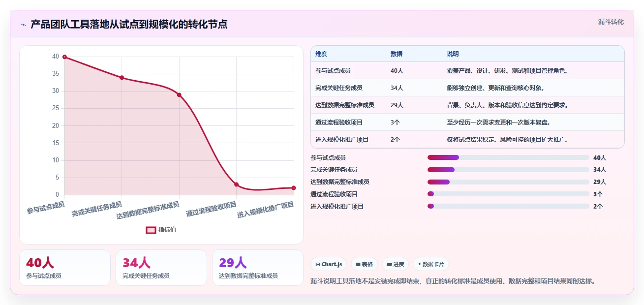
Task: Click the sparkle icon inside 数据卡片 chip
Action: point(419,264)
